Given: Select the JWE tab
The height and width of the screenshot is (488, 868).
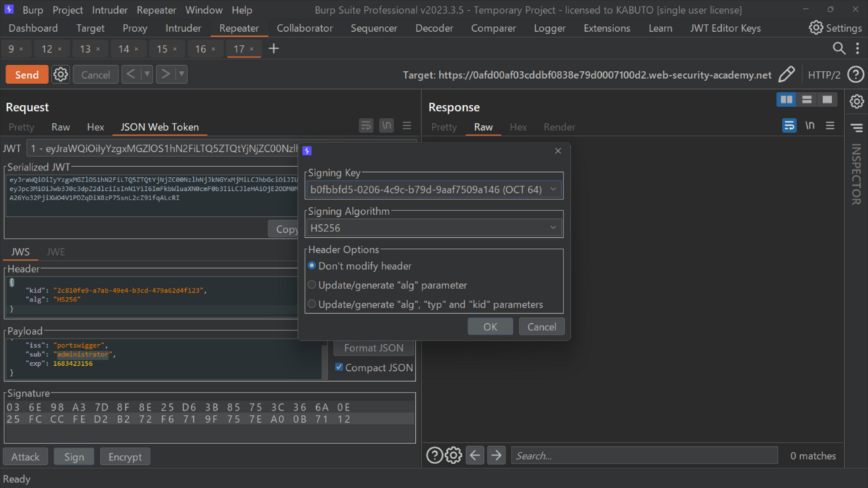Looking at the screenshot, I should coord(56,252).
